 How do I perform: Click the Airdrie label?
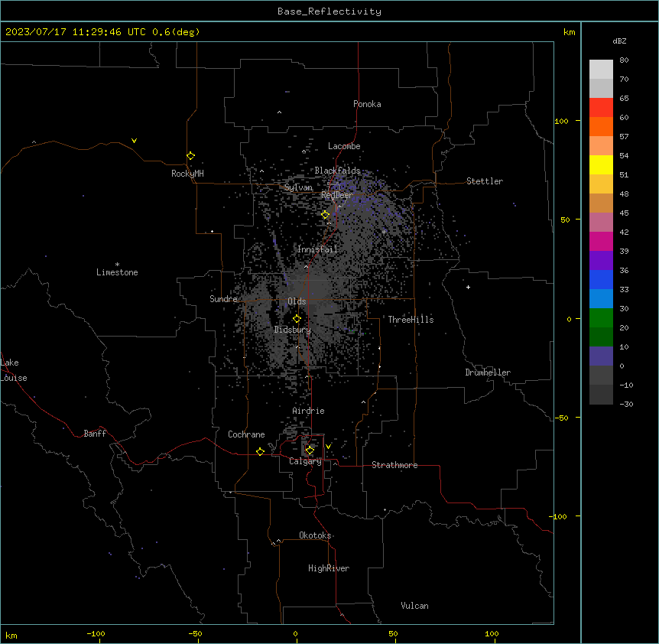coord(309,411)
